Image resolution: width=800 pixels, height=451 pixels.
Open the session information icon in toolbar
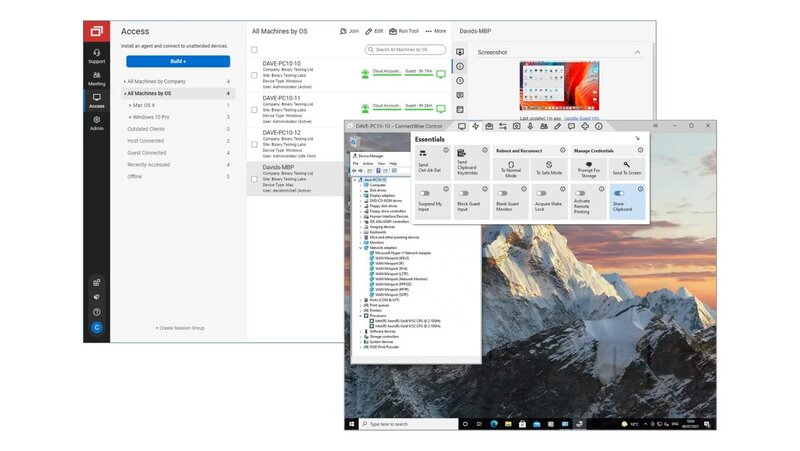(598, 126)
